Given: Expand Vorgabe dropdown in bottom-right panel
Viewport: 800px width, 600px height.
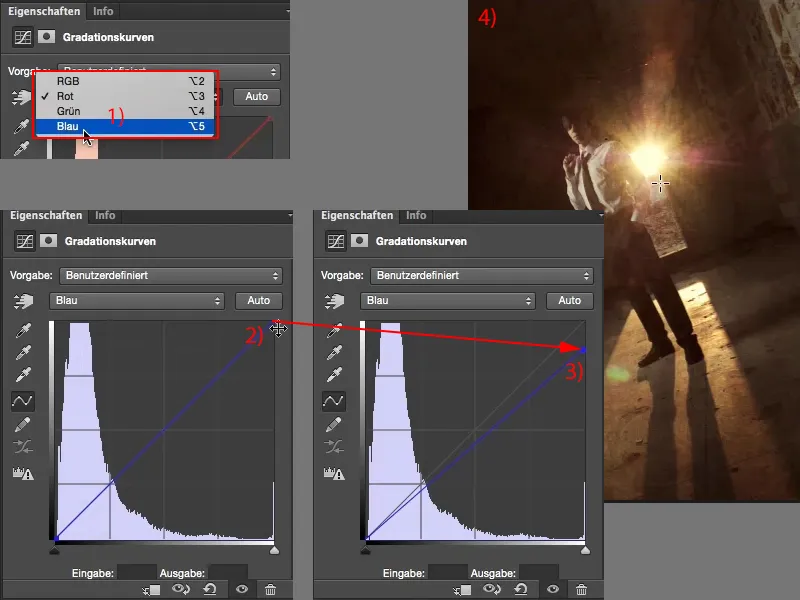Looking at the screenshot, I should 481,275.
